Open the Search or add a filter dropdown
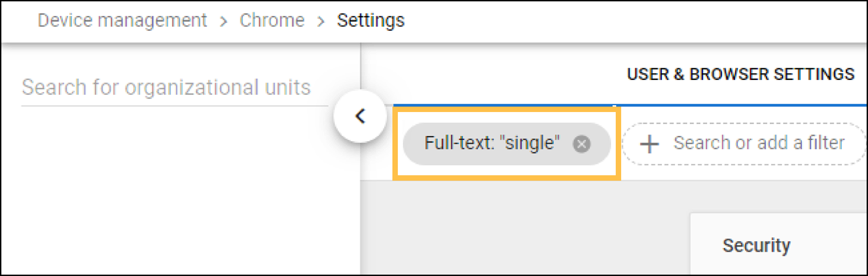This screenshot has width=868, height=276. coord(746,143)
